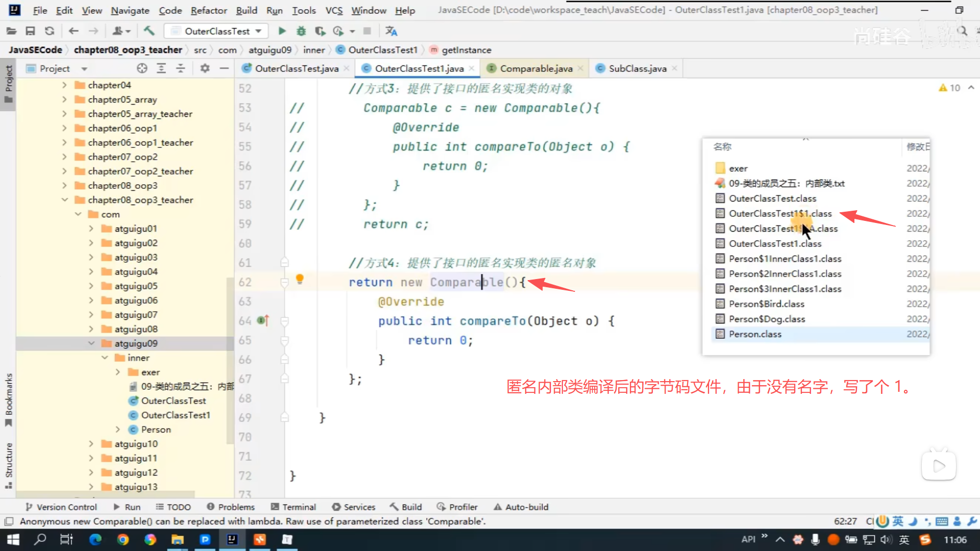
Task: Click the green Run button in toolbar
Action: (282, 31)
